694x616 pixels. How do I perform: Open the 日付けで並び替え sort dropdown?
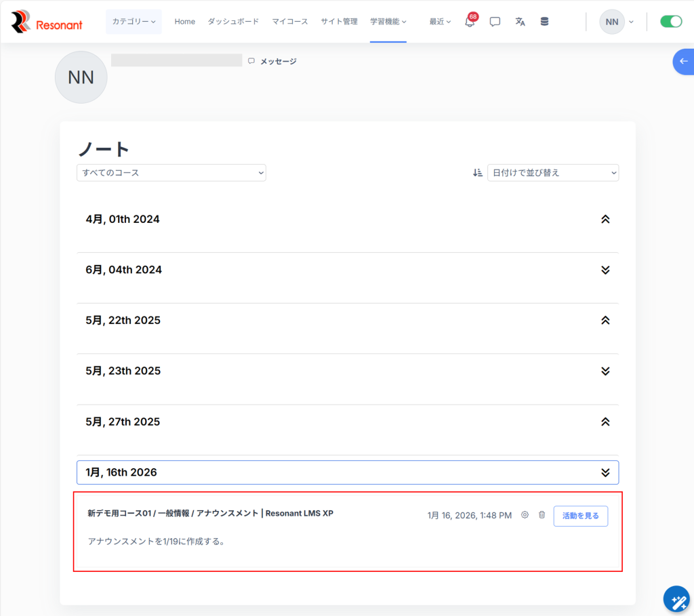[x=552, y=173]
